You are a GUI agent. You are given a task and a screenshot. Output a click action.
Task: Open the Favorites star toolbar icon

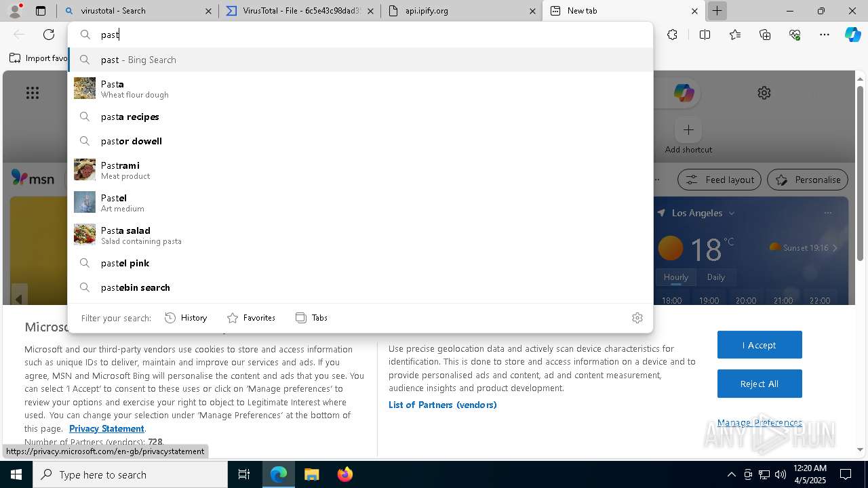point(735,35)
